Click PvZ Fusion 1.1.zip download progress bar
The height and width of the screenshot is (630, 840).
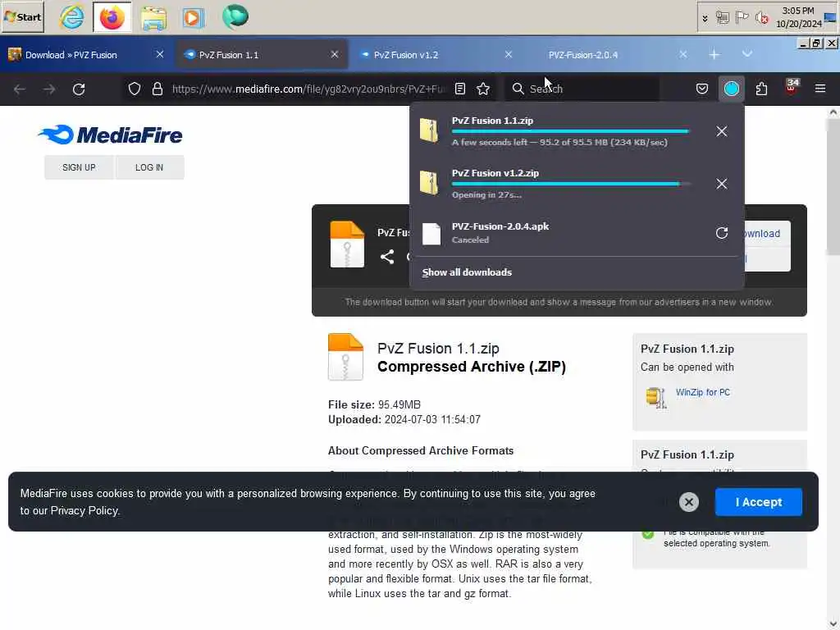(571, 131)
